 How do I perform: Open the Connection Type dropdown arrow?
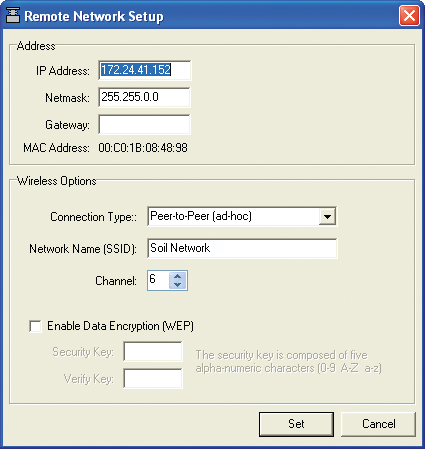pos(327,216)
